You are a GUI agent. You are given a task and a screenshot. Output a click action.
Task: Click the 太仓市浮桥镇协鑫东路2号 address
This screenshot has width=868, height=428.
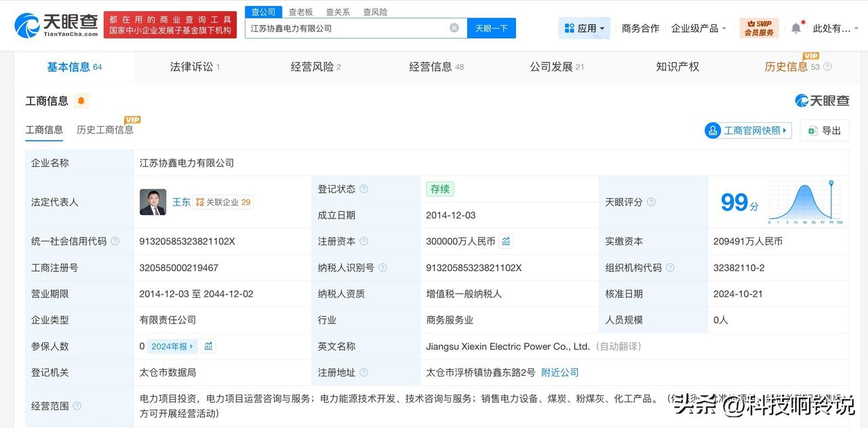point(481,372)
